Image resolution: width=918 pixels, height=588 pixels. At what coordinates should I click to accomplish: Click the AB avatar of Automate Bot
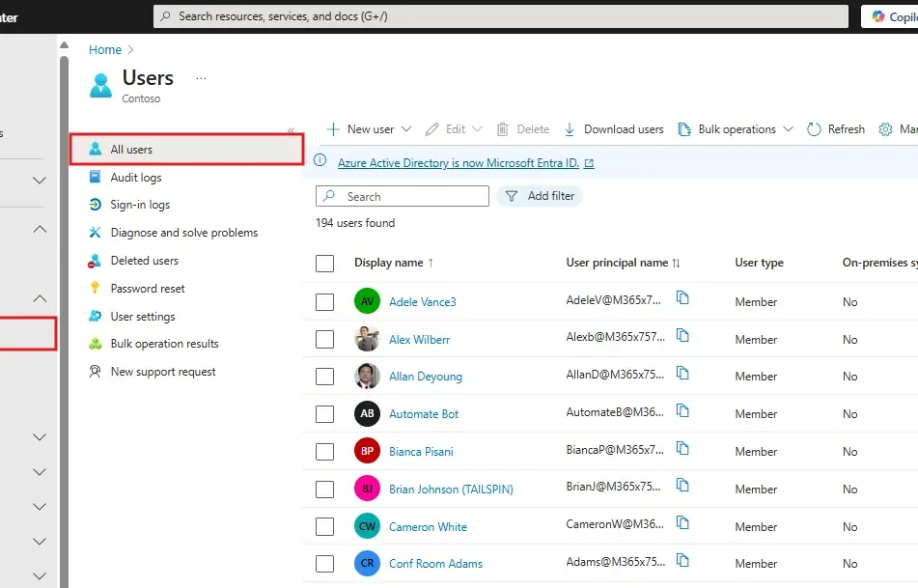[x=367, y=413]
